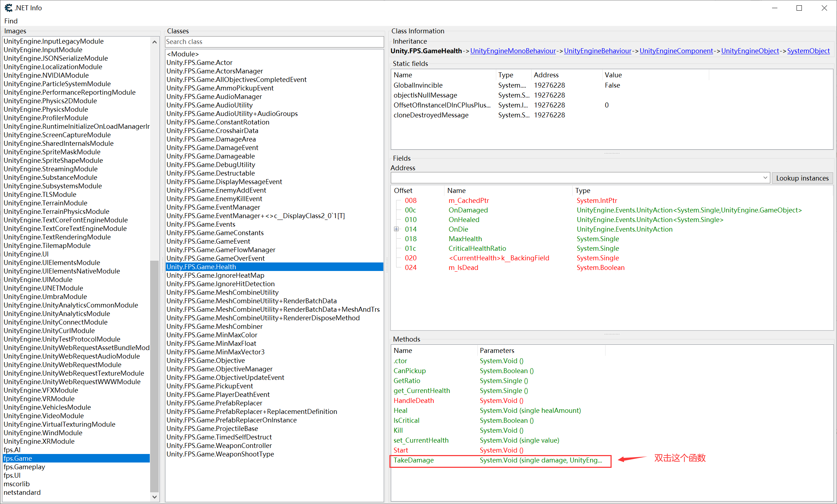Click the Cheat Engine app icon in title bar

tap(9, 8)
